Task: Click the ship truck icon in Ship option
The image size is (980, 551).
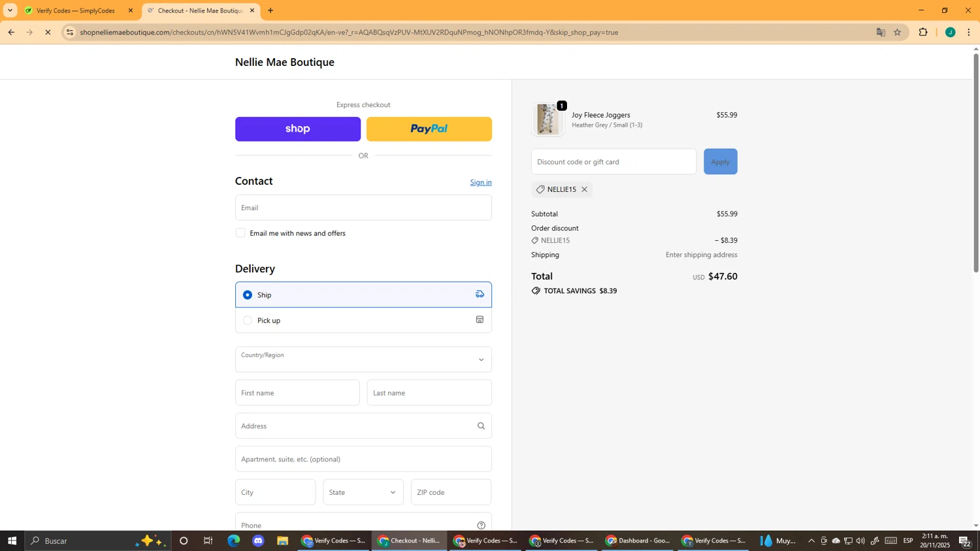Action: pos(480,294)
